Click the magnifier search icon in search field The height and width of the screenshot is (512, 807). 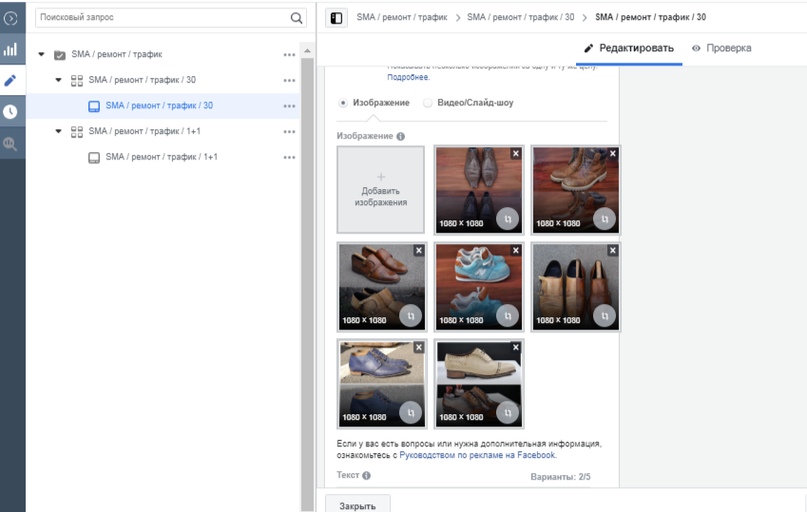296,18
